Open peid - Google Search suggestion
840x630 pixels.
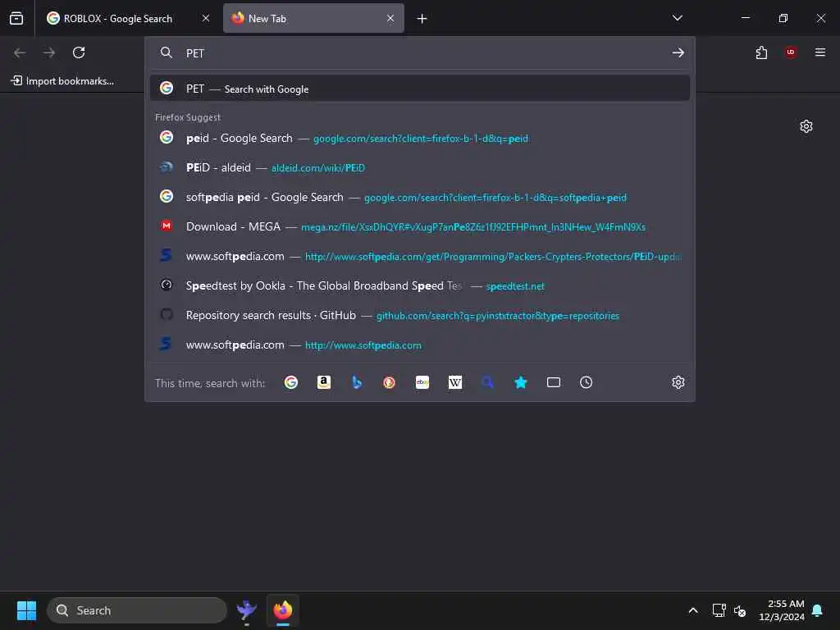click(419, 138)
